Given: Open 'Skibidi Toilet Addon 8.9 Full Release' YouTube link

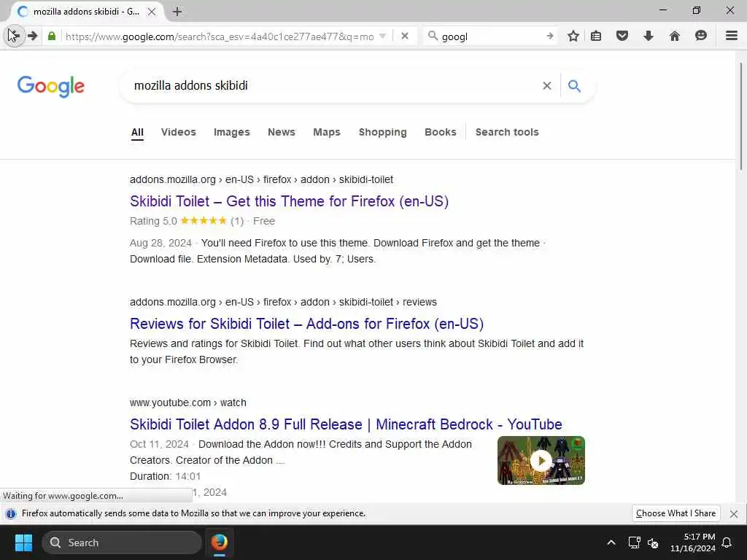Looking at the screenshot, I should (346, 424).
